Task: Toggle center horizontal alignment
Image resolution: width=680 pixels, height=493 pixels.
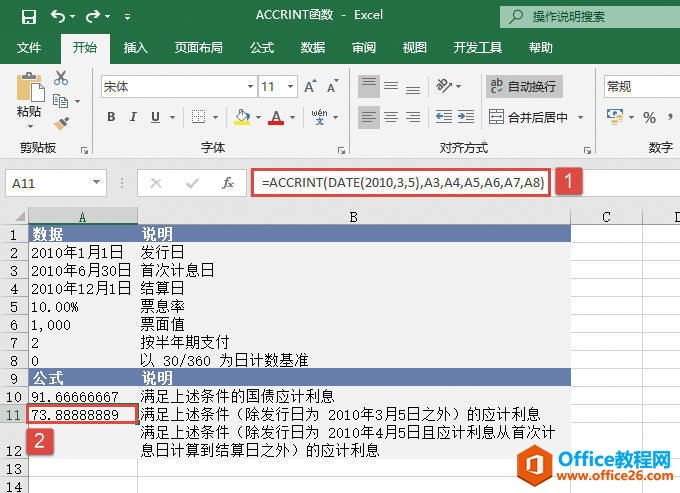Action: [391, 117]
